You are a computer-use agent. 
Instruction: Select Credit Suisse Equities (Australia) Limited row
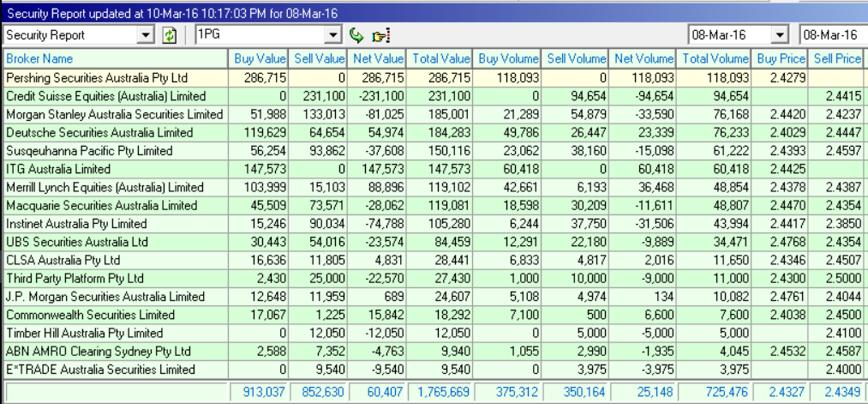coord(434,96)
